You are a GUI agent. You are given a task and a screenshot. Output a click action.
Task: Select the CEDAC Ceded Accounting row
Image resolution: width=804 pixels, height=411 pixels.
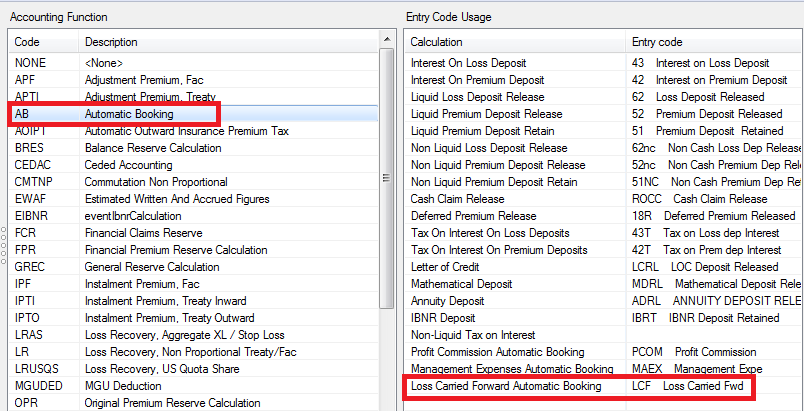pos(129,165)
